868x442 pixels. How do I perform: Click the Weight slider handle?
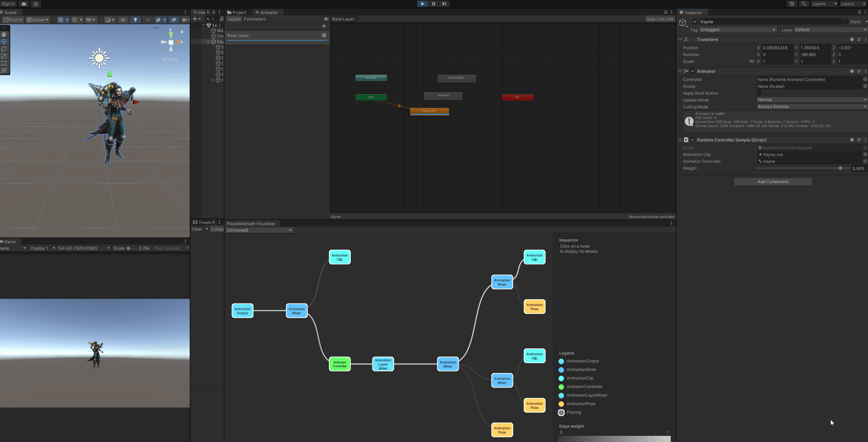pos(840,168)
